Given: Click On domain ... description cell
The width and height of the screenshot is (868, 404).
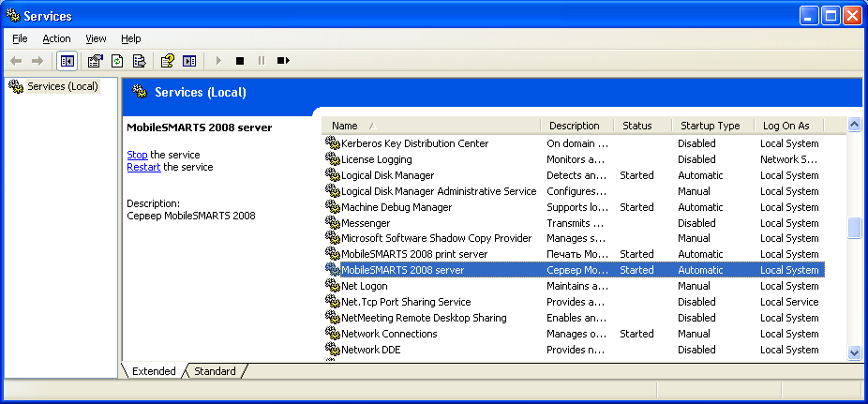Looking at the screenshot, I should click(577, 143).
